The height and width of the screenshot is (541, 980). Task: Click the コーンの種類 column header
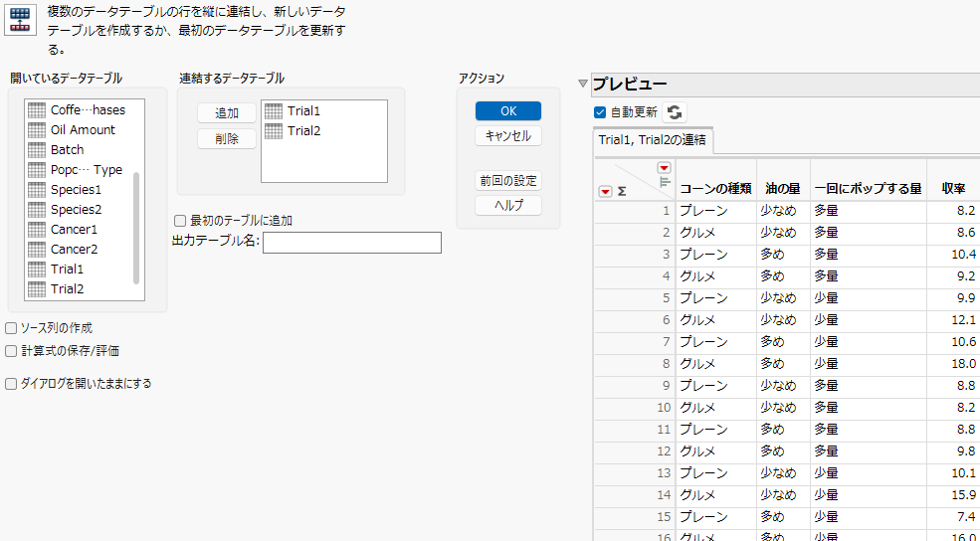[x=715, y=189]
